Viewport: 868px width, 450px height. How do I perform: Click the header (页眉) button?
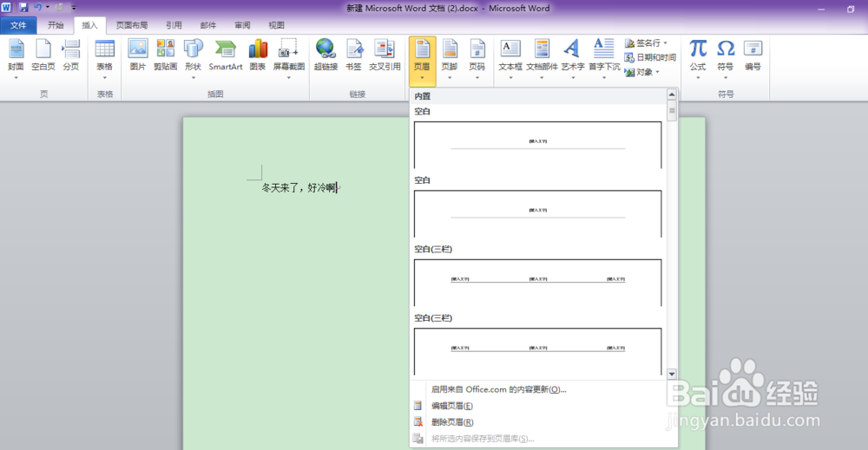tap(422, 60)
